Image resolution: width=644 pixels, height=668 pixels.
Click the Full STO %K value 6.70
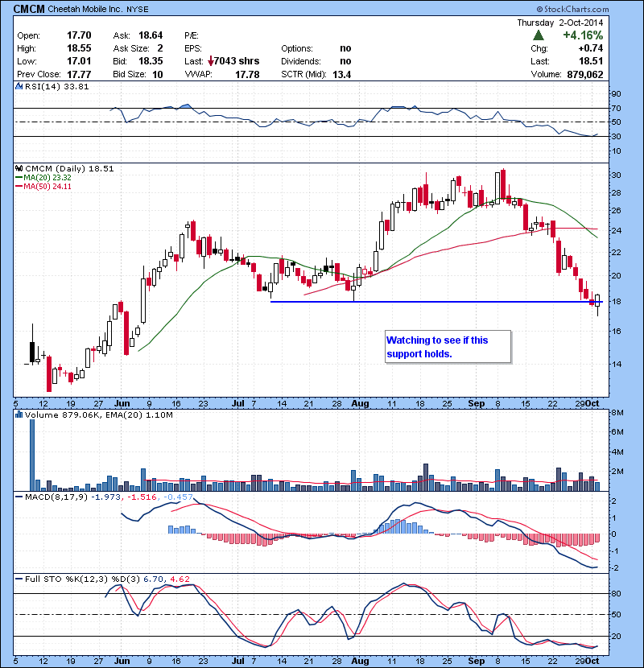154,579
